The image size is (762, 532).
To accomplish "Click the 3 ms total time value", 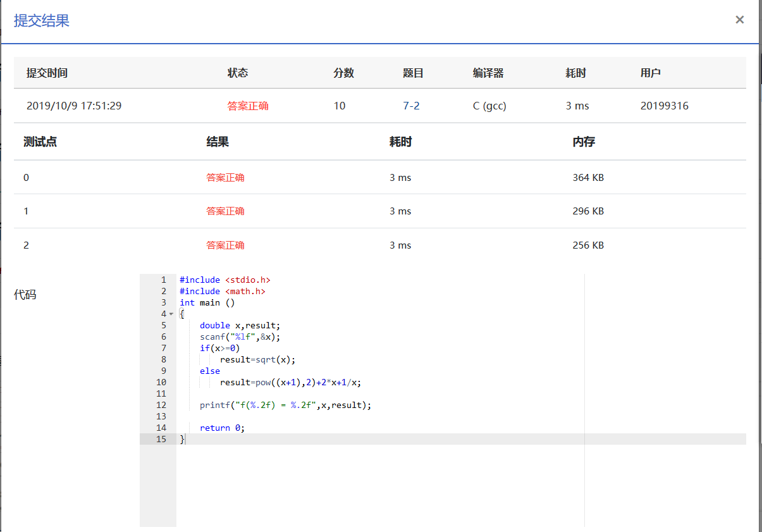I will coord(577,106).
